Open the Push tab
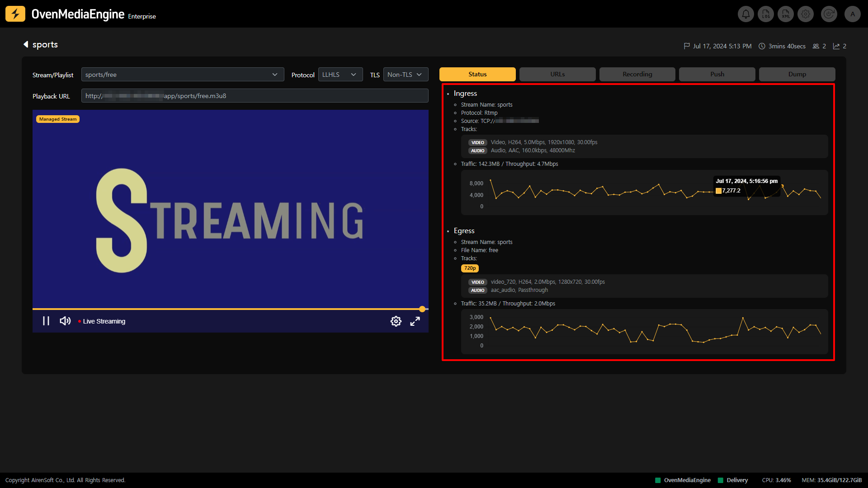The width and height of the screenshot is (868, 488). tap(717, 74)
